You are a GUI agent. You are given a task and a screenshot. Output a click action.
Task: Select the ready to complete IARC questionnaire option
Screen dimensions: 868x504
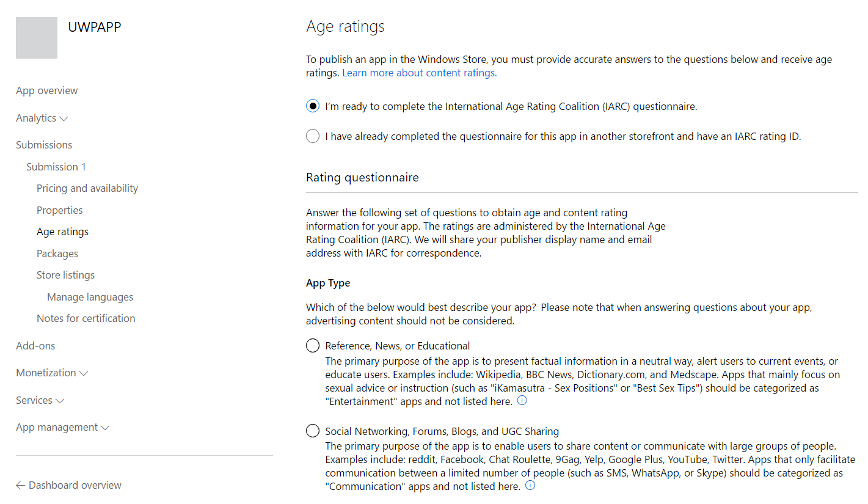pos(313,106)
